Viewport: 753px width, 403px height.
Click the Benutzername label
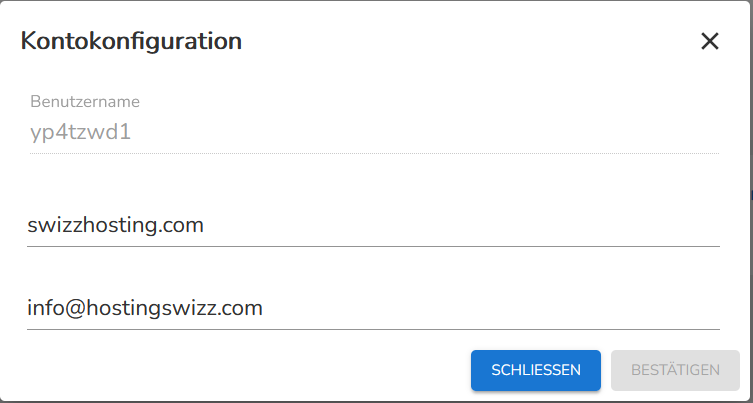(85, 102)
